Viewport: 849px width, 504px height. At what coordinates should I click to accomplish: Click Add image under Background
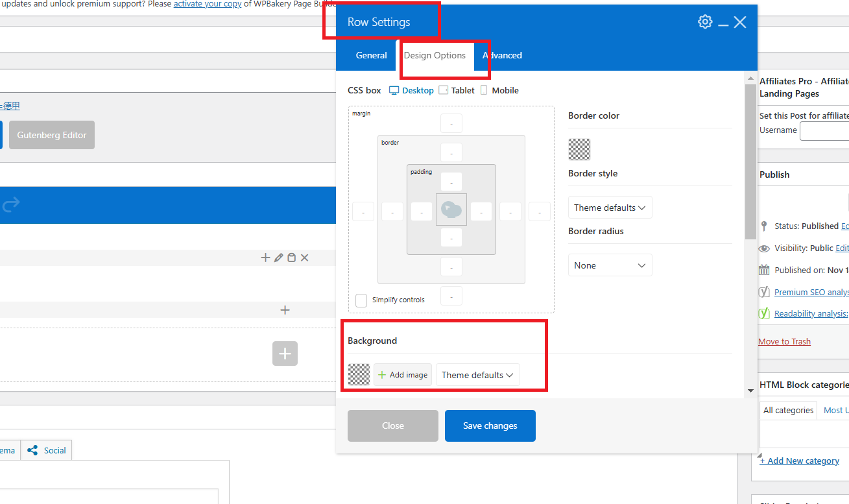pos(403,375)
